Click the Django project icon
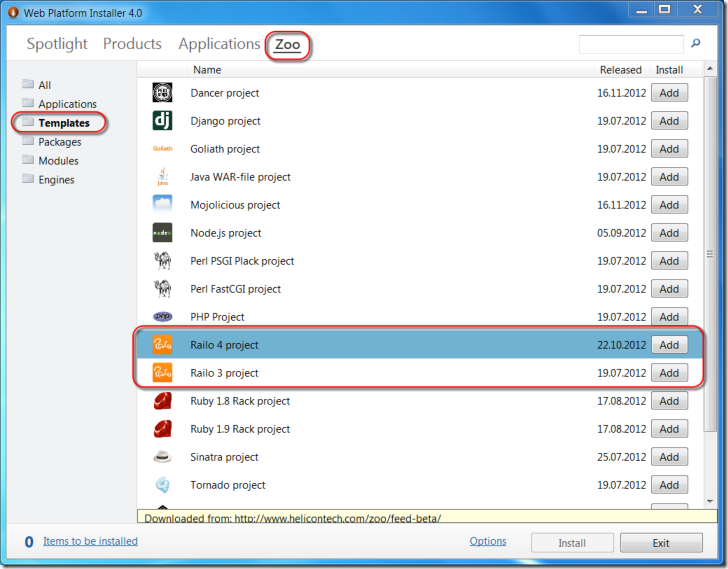The width and height of the screenshot is (728, 569). [x=162, y=121]
